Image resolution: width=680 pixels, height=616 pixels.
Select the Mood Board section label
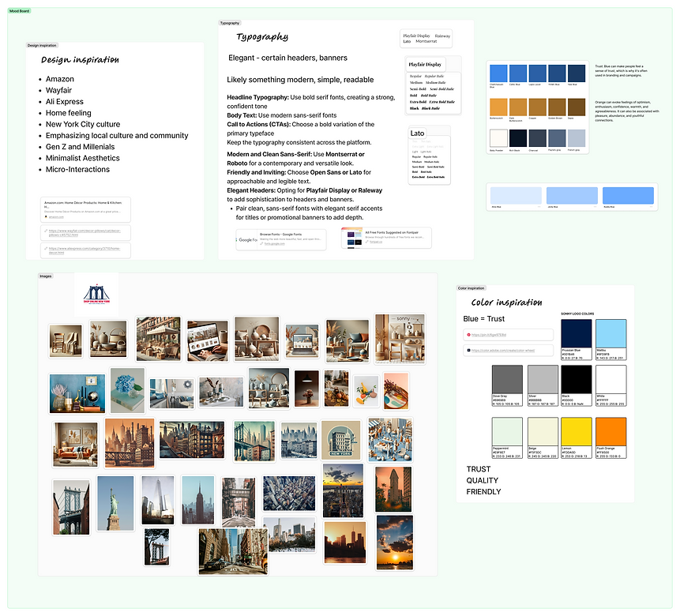pos(19,11)
